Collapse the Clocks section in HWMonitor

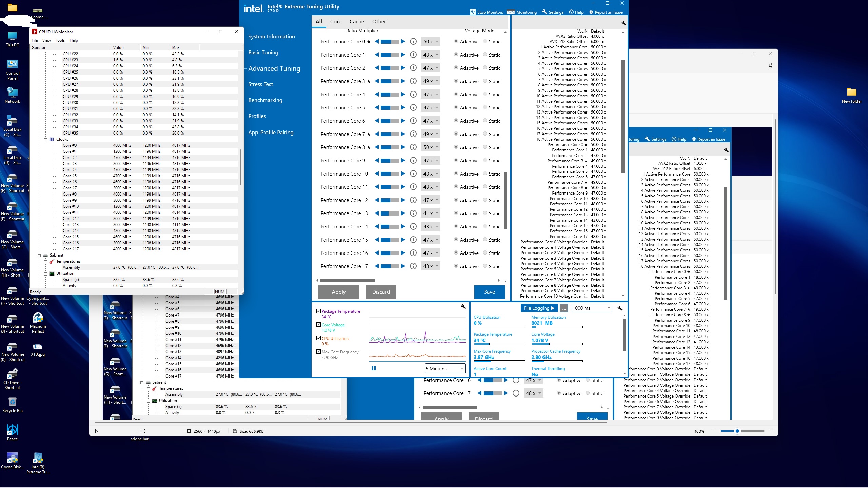46,139
